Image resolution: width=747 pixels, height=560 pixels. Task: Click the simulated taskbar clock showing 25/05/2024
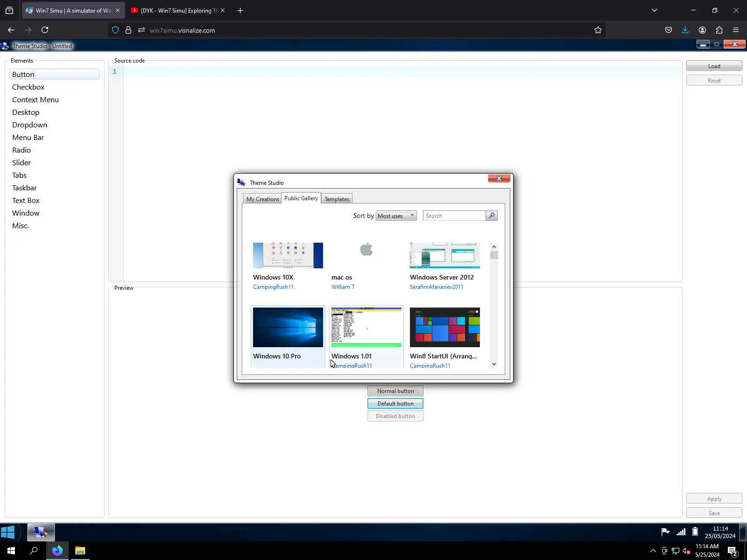click(x=720, y=532)
